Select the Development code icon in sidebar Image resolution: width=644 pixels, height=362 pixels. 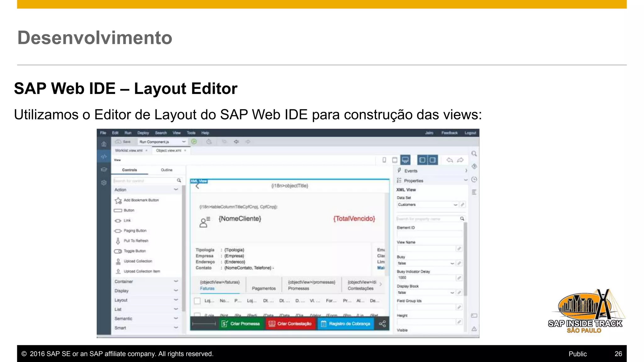104,156
